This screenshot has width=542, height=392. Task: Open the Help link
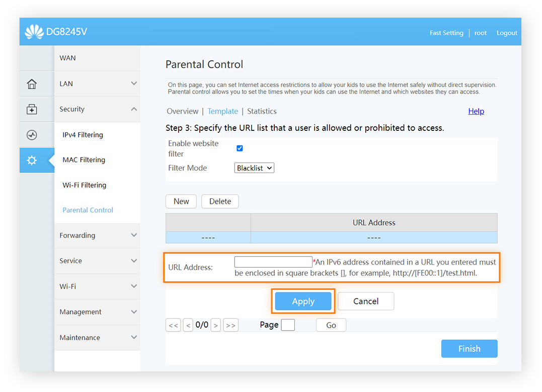476,111
